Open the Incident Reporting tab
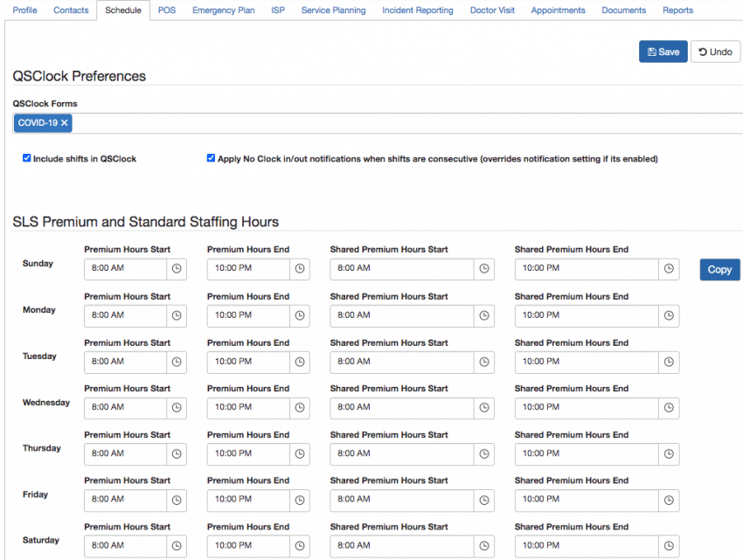 point(417,10)
